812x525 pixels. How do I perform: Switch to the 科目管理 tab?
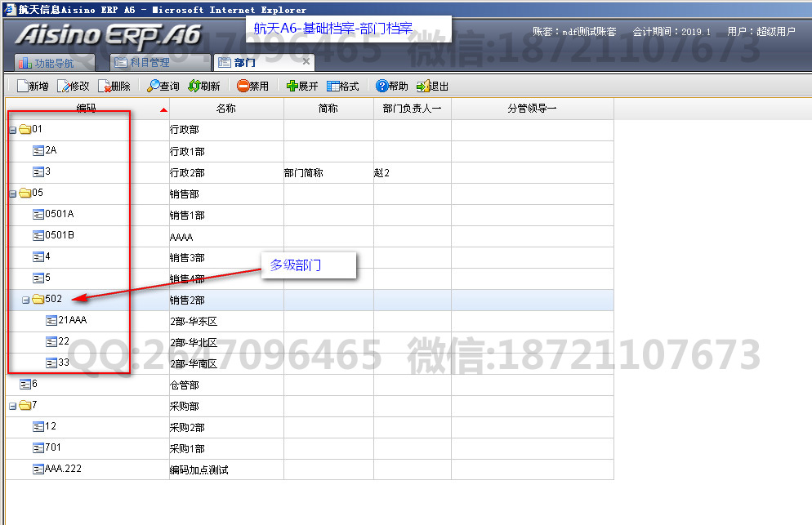point(149,62)
